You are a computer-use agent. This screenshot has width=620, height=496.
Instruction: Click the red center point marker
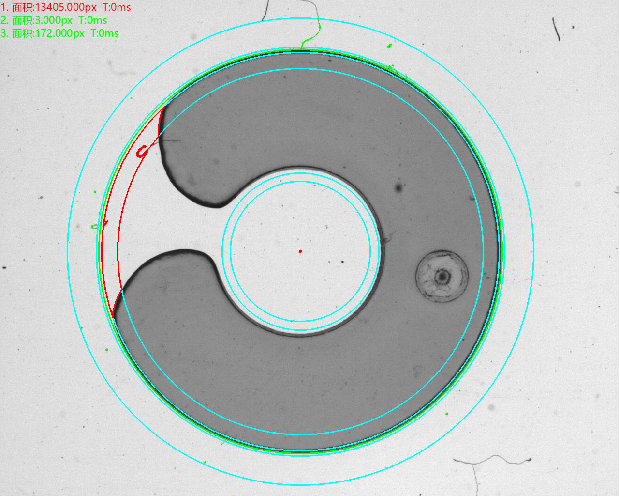(x=300, y=250)
